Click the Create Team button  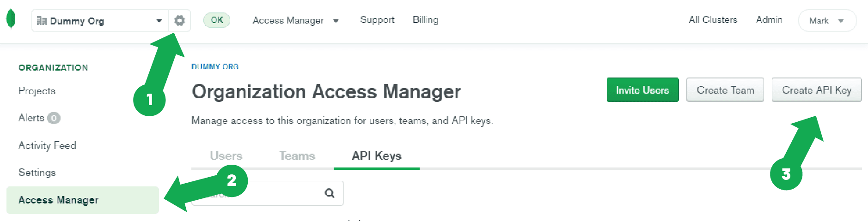coord(725,90)
